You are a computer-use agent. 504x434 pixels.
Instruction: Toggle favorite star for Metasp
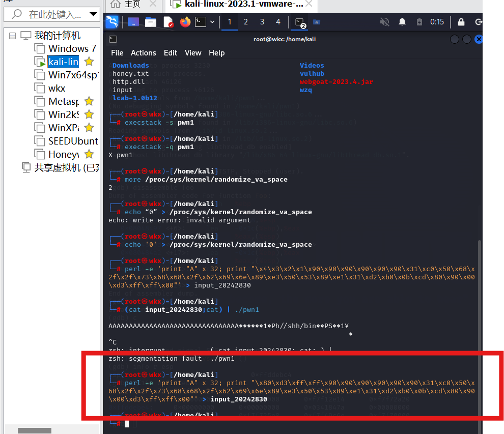89,101
